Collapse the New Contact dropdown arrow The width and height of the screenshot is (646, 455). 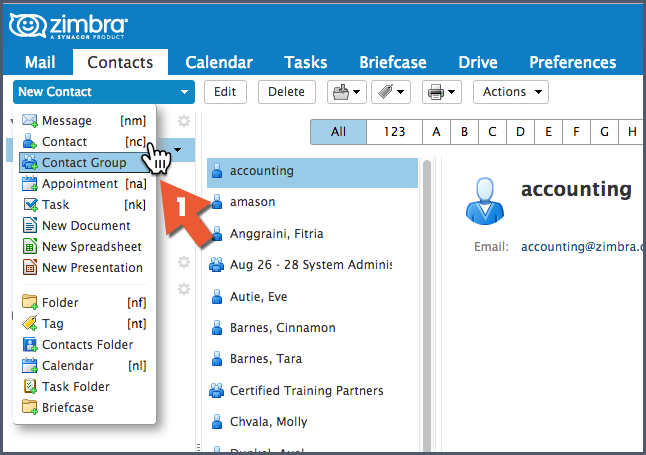tap(185, 92)
